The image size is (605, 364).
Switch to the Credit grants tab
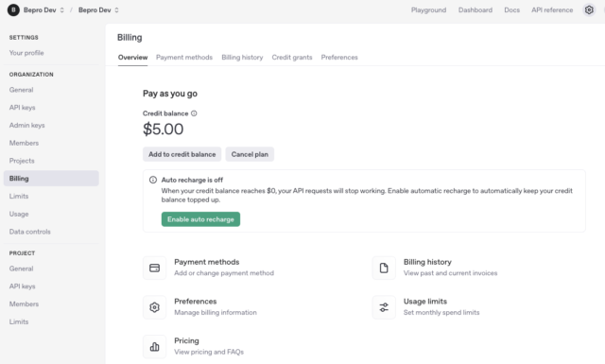[x=292, y=57]
